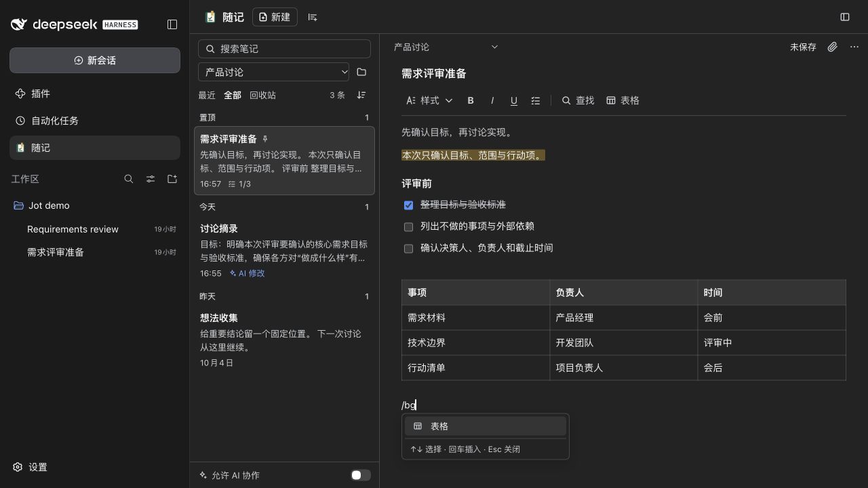Image resolution: width=868 pixels, height=488 pixels.
Task: Click the 新建 button
Action: coord(275,17)
